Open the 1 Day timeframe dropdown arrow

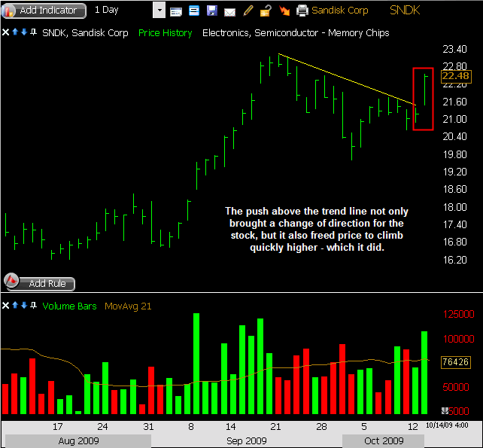(159, 10)
